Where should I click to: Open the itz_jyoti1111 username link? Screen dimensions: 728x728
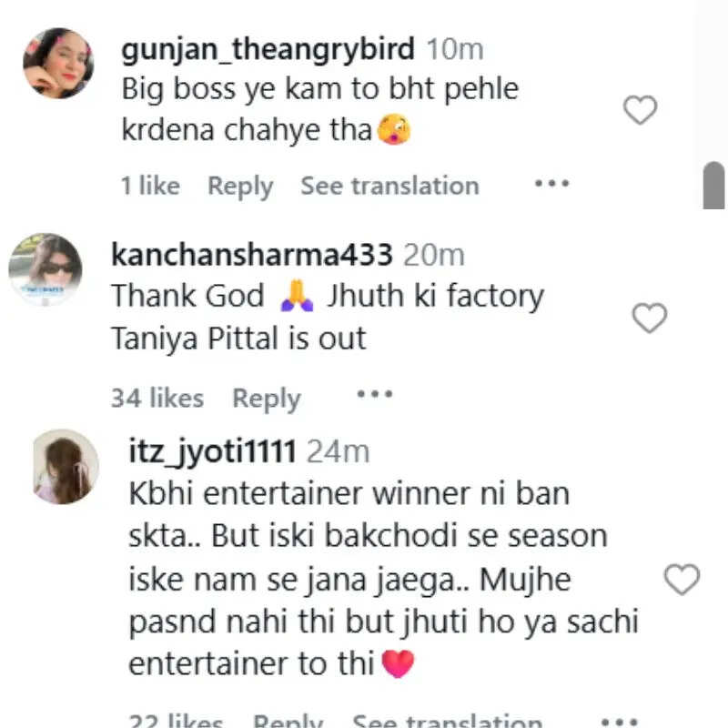tap(212, 451)
